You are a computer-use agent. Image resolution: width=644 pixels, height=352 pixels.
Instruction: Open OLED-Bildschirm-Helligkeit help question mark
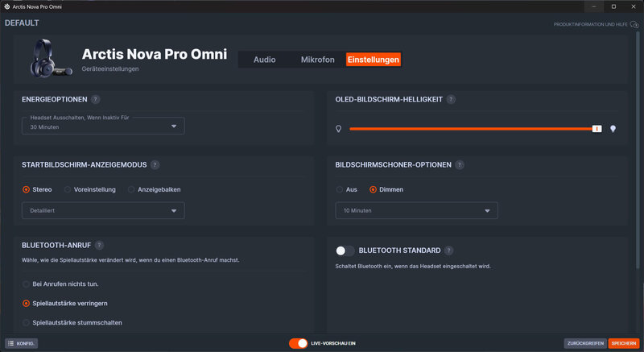click(451, 99)
